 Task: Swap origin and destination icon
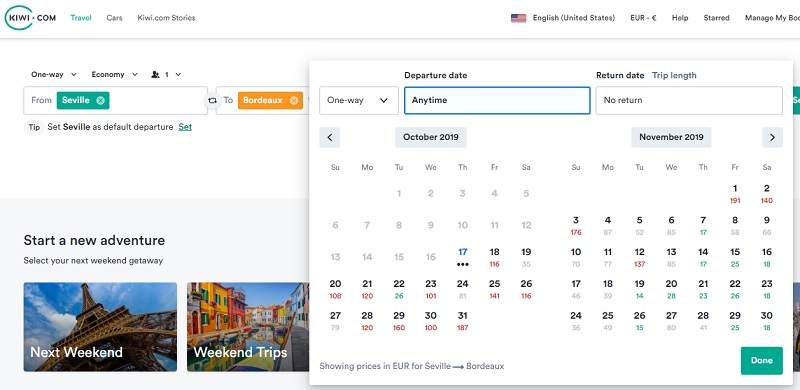tap(212, 101)
